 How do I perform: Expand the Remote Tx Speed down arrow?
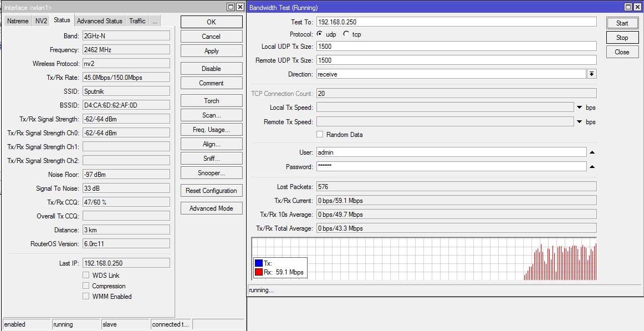point(580,122)
